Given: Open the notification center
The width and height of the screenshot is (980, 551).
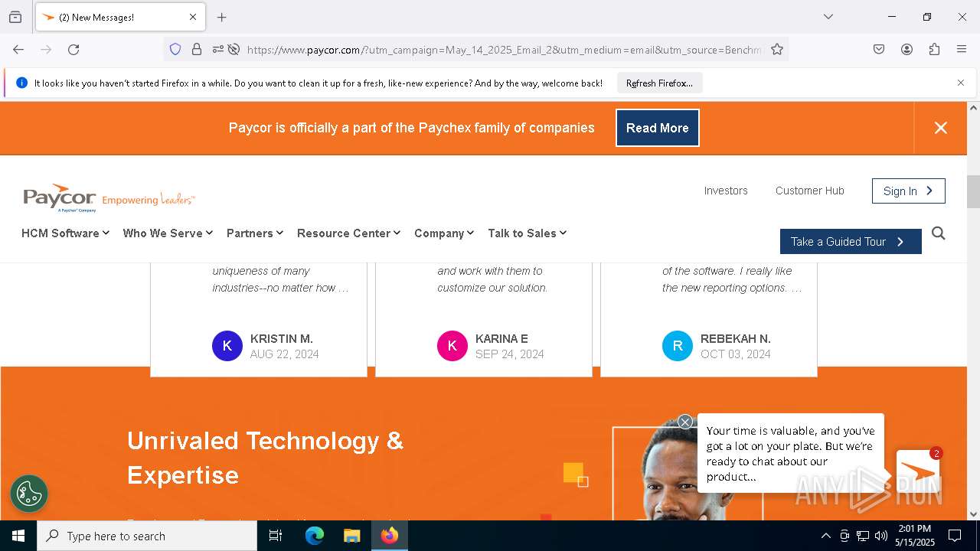Looking at the screenshot, I should click(x=955, y=536).
